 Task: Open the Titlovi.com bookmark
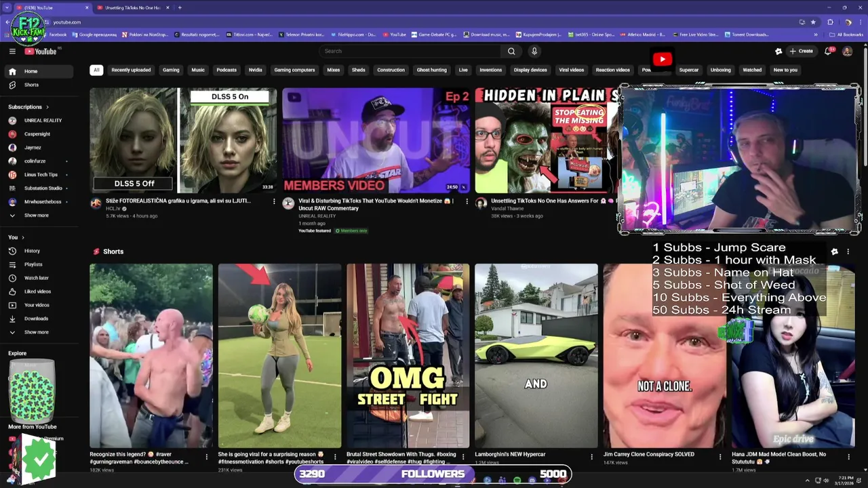250,35
